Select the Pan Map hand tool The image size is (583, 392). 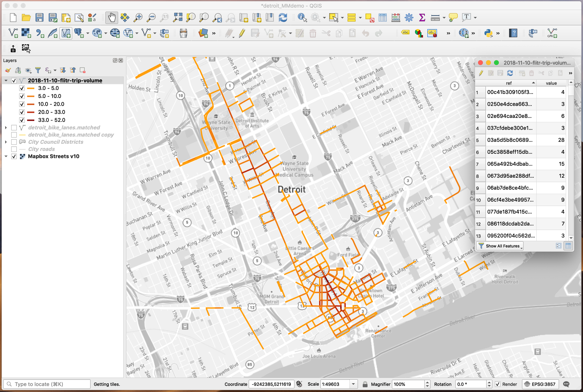(111, 17)
